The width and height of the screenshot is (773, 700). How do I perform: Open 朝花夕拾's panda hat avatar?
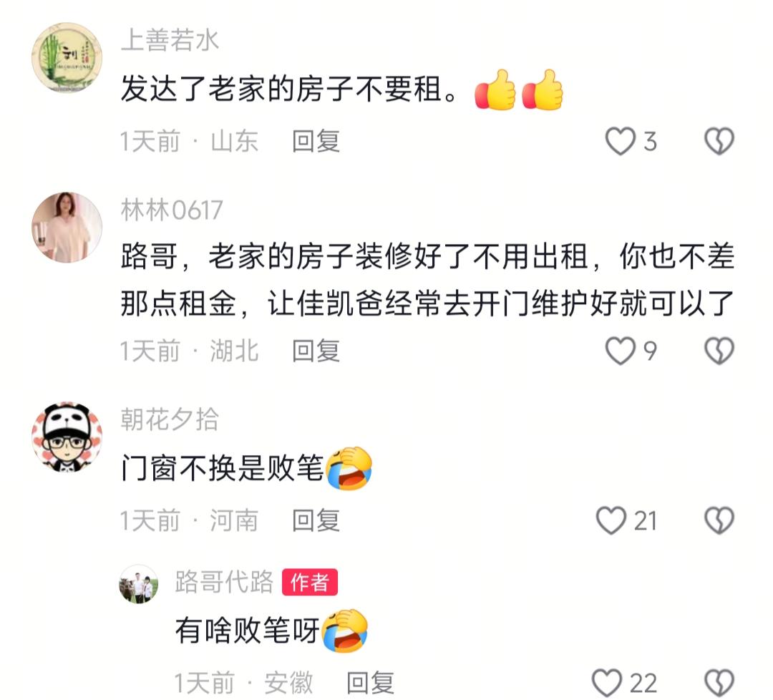[x=67, y=437]
